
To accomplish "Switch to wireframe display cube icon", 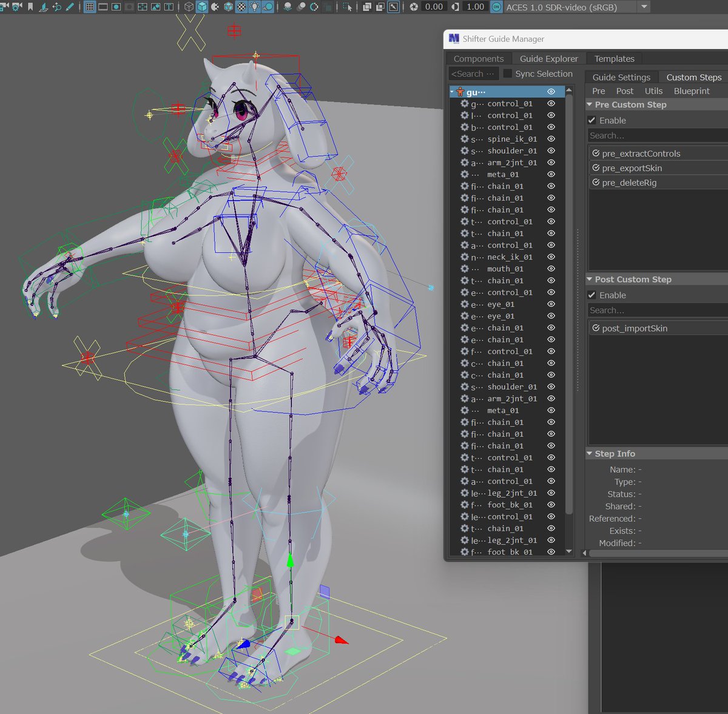I will [x=189, y=7].
